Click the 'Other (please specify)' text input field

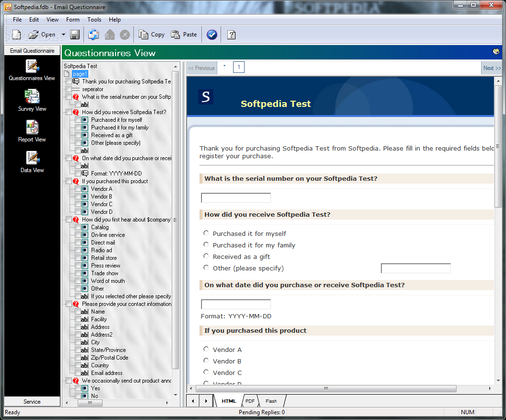pyautogui.click(x=416, y=268)
